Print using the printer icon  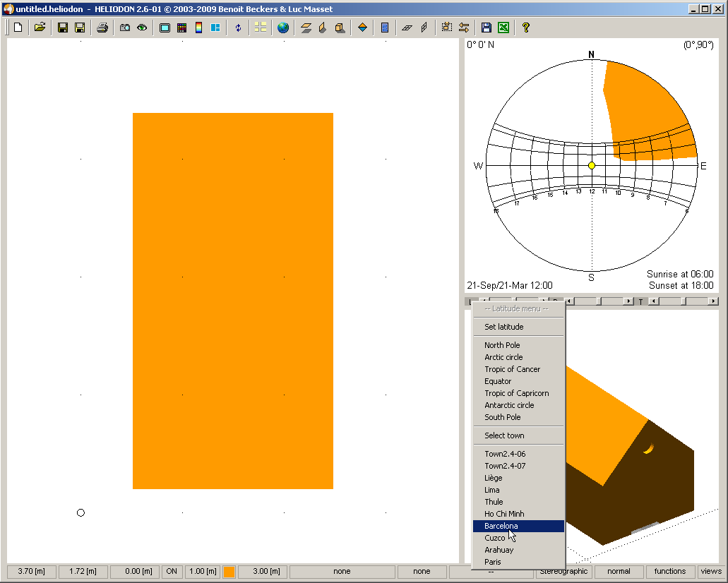pos(102,28)
